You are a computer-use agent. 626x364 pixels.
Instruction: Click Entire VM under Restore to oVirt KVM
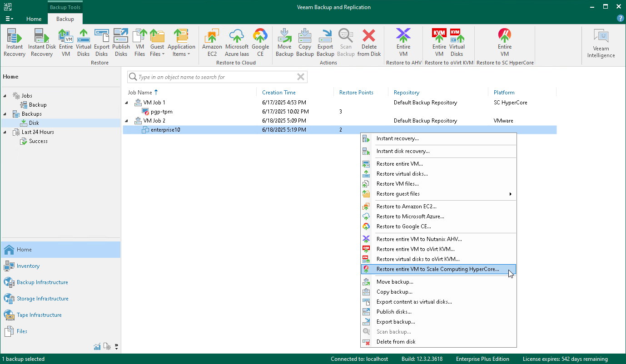[x=439, y=43]
